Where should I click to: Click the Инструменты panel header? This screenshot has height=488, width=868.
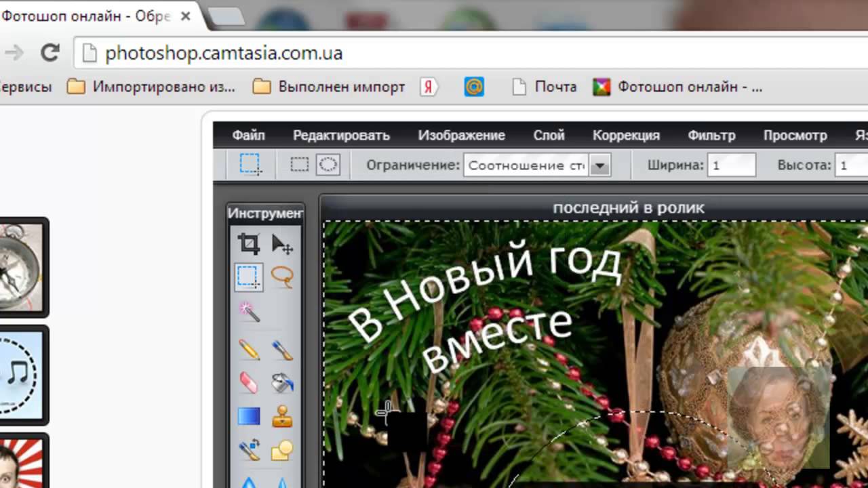click(x=265, y=213)
